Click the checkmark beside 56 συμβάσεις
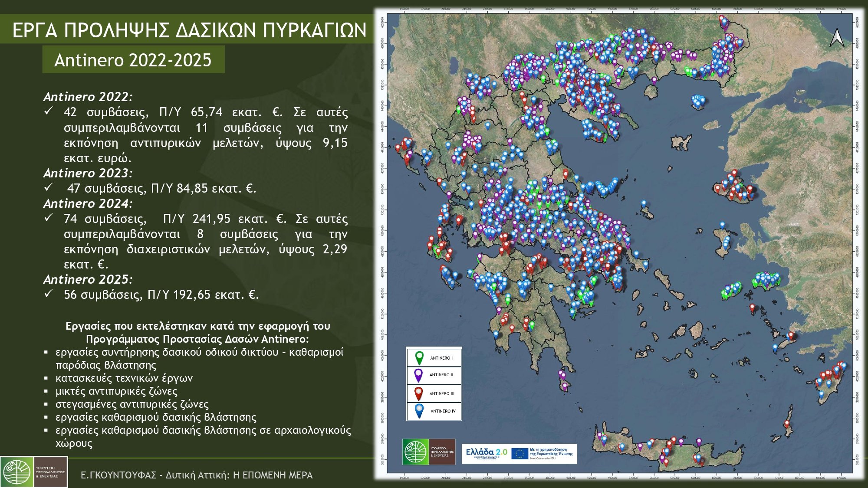868x488 pixels. tap(49, 294)
